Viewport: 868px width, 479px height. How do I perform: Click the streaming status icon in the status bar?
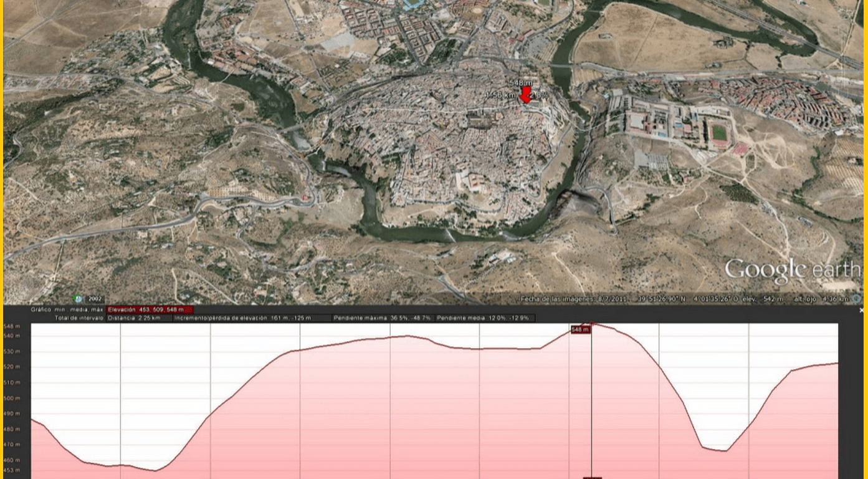(x=856, y=299)
